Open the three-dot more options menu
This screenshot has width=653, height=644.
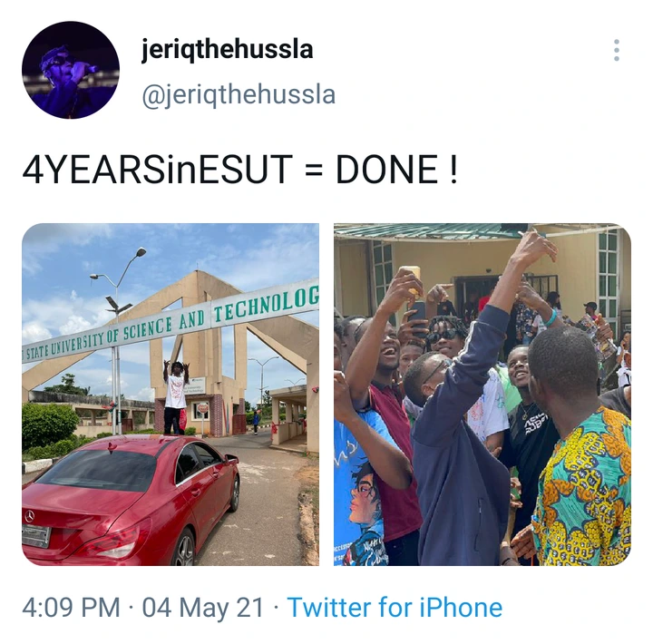[617, 51]
